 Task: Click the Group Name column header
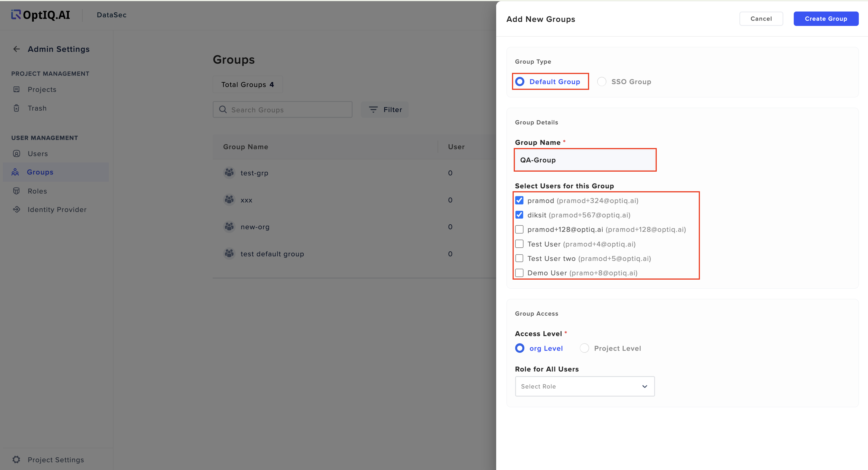click(246, 147)
